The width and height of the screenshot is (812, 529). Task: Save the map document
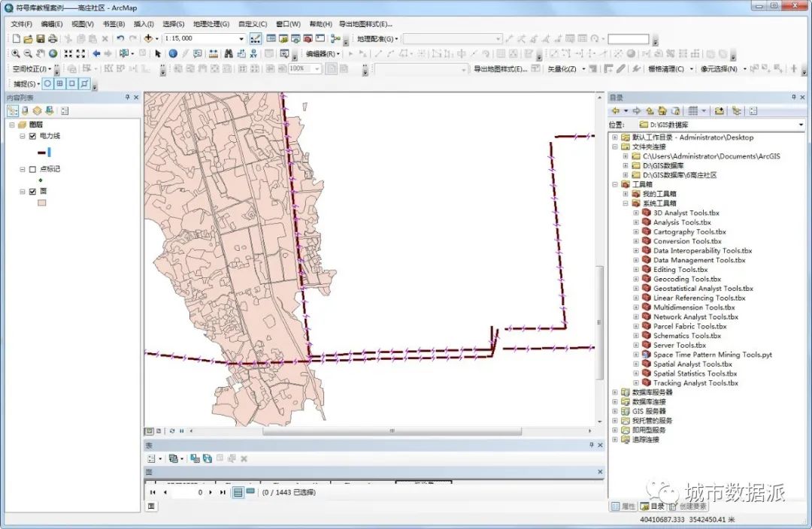pos(41,38)
